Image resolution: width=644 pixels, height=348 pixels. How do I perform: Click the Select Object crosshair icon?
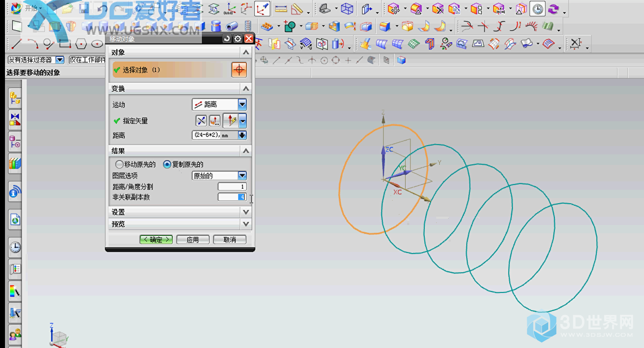(239, 70)
